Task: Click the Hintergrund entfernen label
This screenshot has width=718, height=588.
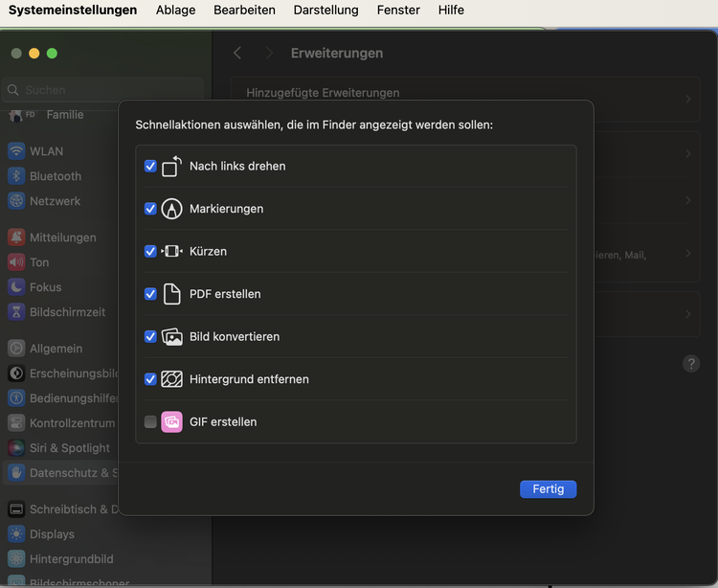Action: point(249,379)
